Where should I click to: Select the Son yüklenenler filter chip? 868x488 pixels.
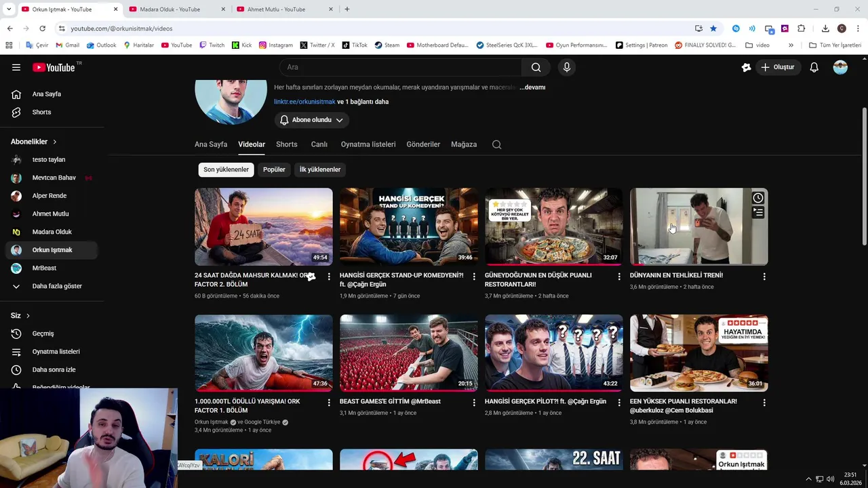coord(226,169)
